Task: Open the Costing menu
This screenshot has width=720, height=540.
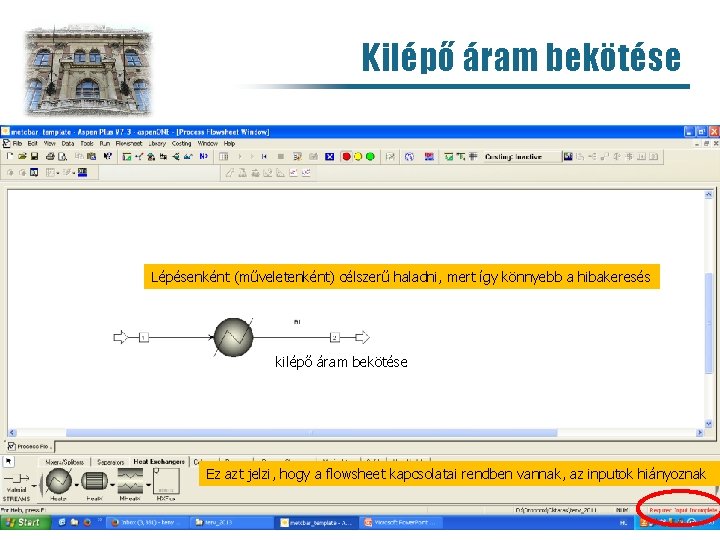Action: tap(181, 144)
